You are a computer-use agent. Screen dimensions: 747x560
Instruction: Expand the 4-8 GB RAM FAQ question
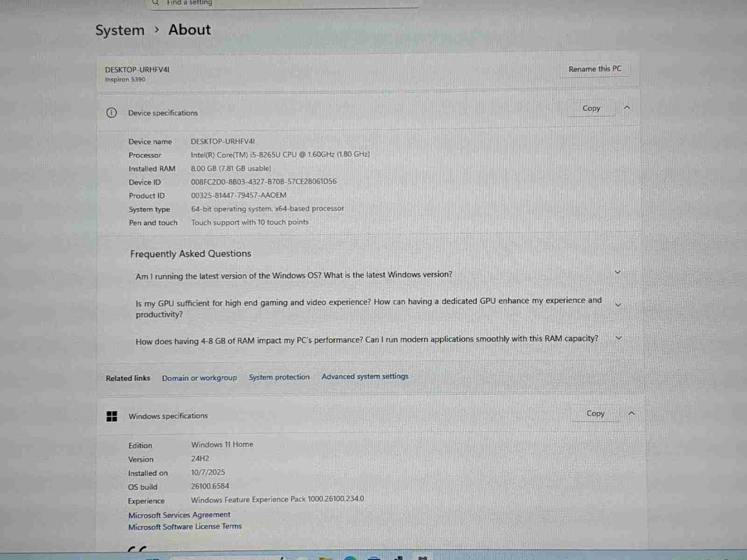619,338
